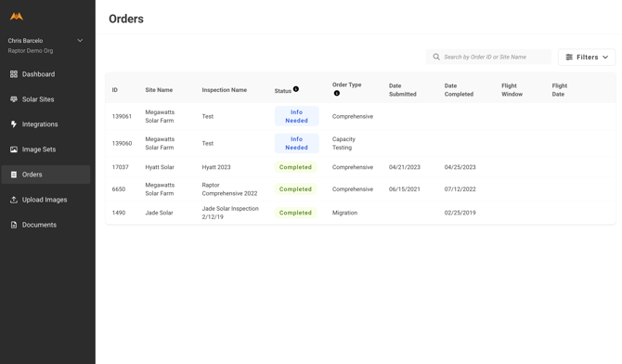
Task: Click date completed 07/12/2022
Action: [460, 189]
